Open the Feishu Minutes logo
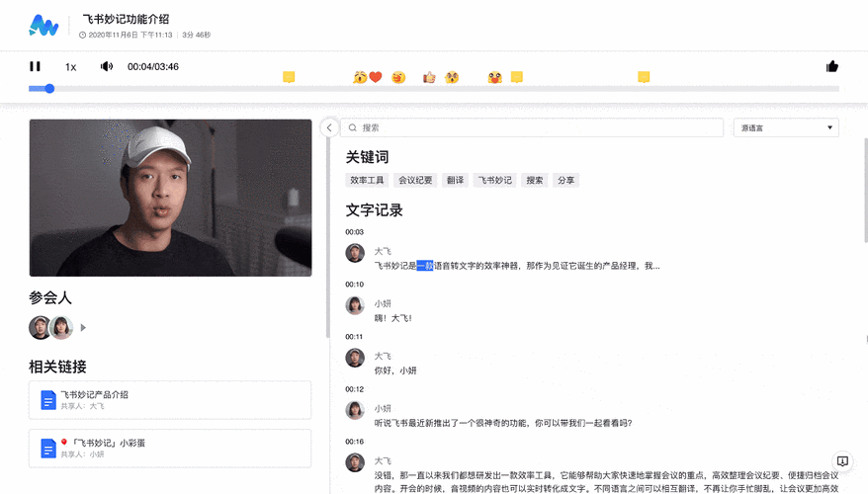868x494 pixels. click(43, 26)
